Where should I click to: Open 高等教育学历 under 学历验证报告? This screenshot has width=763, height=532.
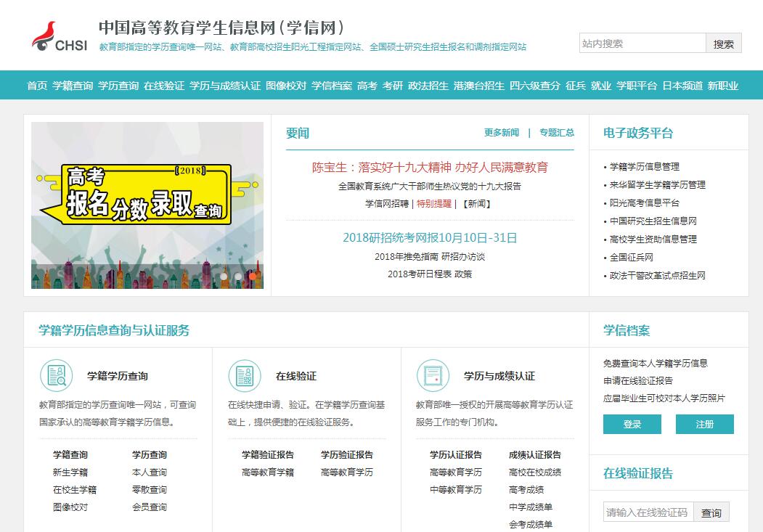click(x=347, y=472)
